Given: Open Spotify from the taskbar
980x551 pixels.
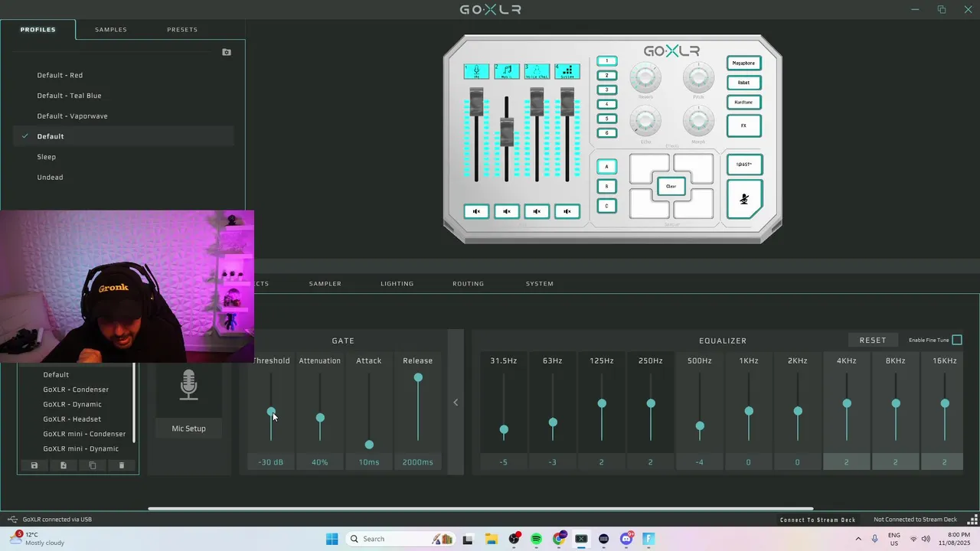Looking at the screenshot, I should click(x=536, y=539).
